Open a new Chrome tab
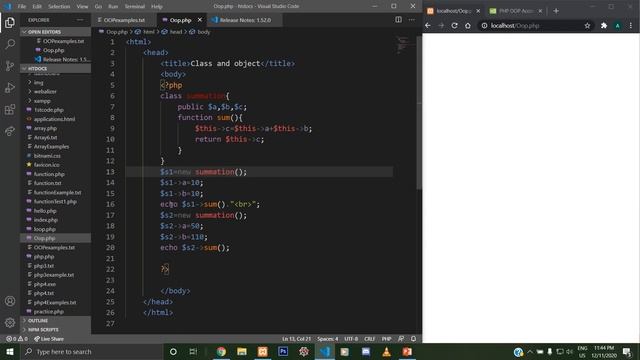The height and width of the screenshot is (360, 640). pyautogui.click(x=556, y=11)
